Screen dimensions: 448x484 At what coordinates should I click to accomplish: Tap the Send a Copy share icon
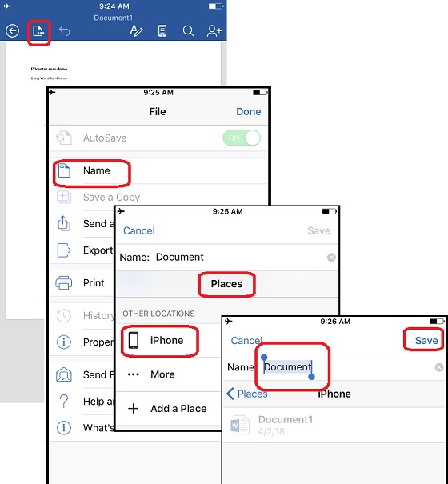64,223
